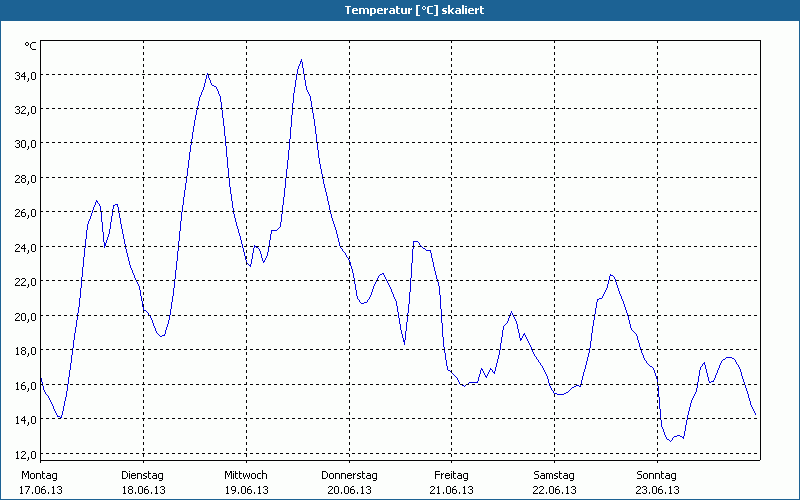Screen dimensions: 800x500
Task: Click the 14,0 y-axis label
Action: pos(25,419)
